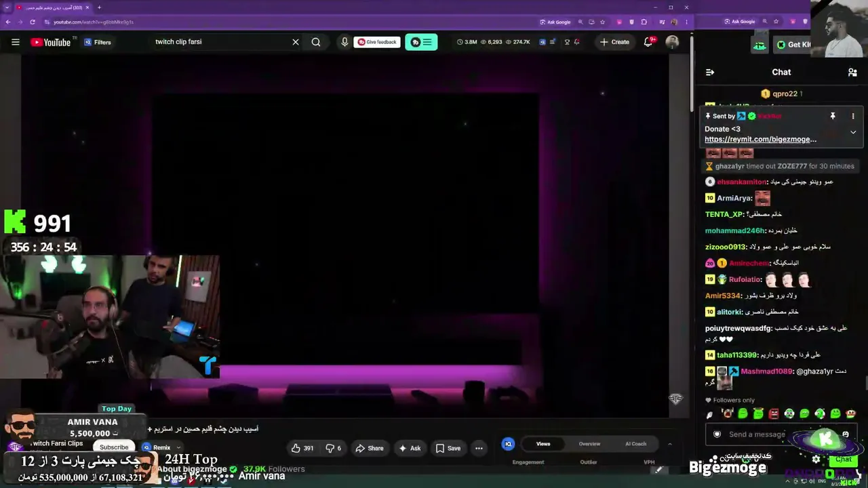Subscribe to the Twitch Farsi Clips channel
Viewport: 868px width, 488px height.
[x=114, y=447]
